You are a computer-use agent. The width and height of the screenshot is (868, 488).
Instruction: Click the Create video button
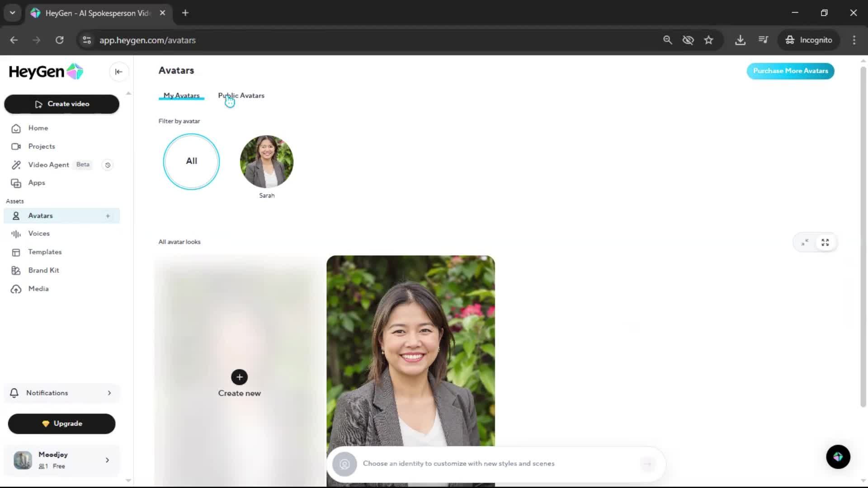click(61, 104)
